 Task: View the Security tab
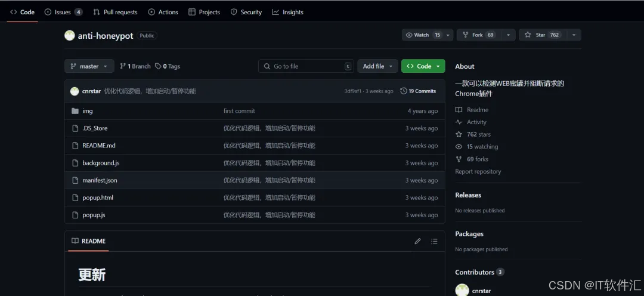pos(246,12)
